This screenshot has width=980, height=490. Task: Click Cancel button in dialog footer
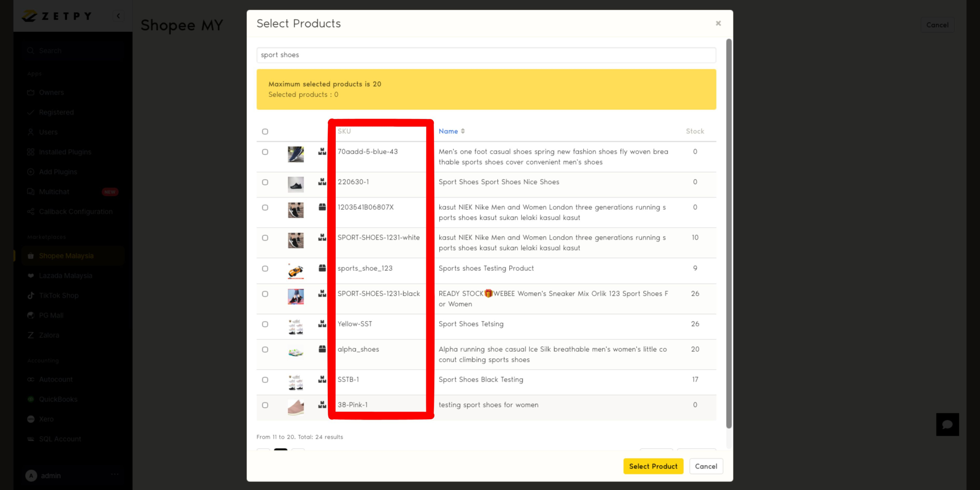click(x=706, y=466)
